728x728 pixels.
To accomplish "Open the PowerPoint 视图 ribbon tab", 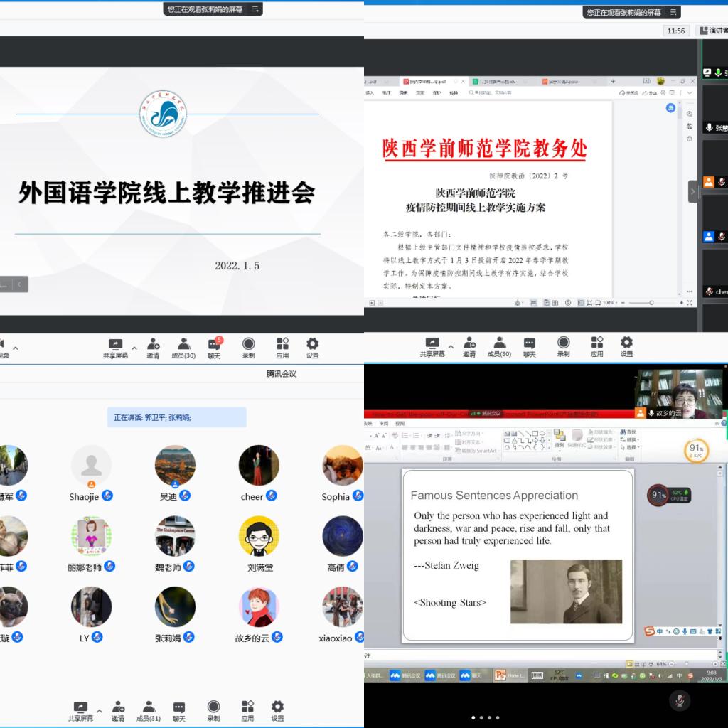I will click(400, 423).
